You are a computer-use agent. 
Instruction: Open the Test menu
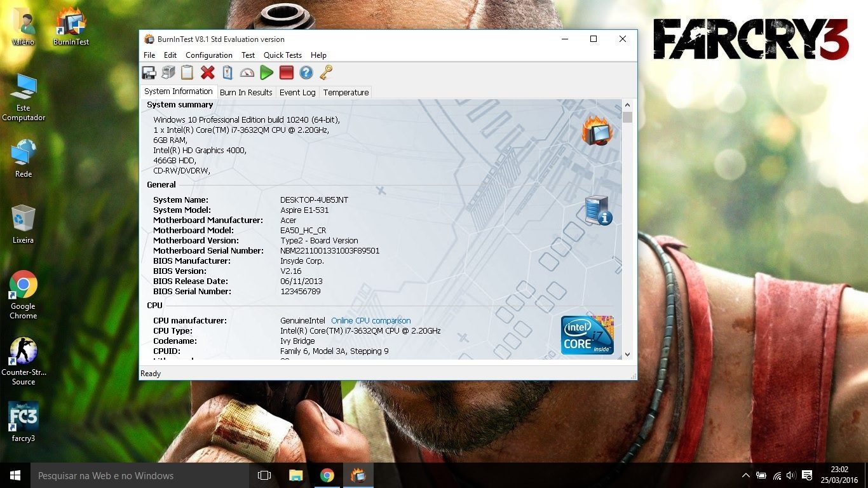coord(248,55)
